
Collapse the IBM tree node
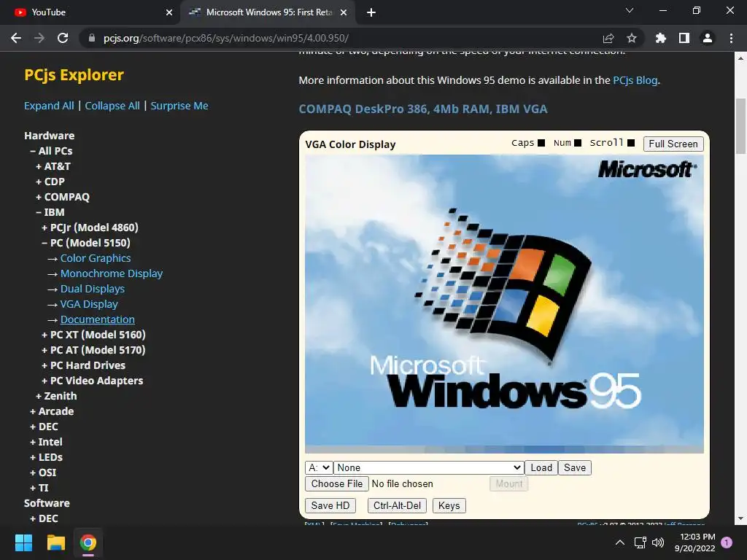50,212
